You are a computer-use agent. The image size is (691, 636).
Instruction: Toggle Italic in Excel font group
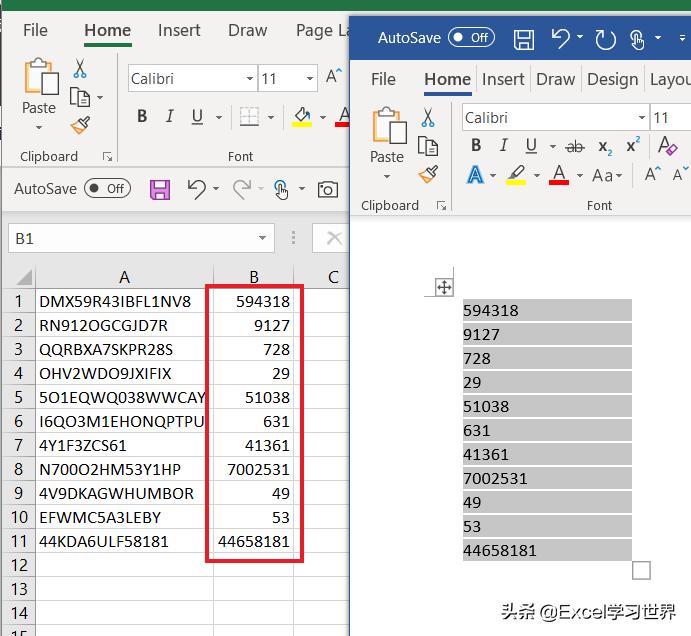click(169, 116)
